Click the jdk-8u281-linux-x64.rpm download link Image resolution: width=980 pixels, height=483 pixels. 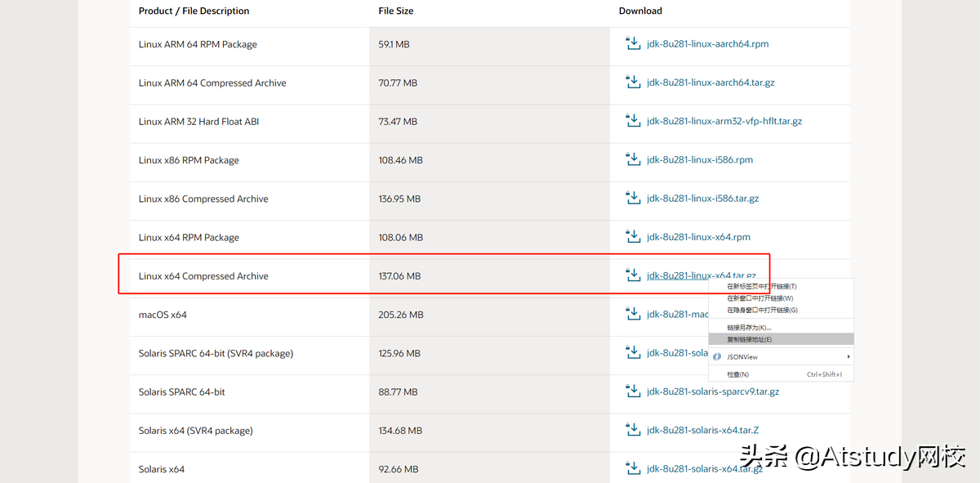tap(698, 237)
